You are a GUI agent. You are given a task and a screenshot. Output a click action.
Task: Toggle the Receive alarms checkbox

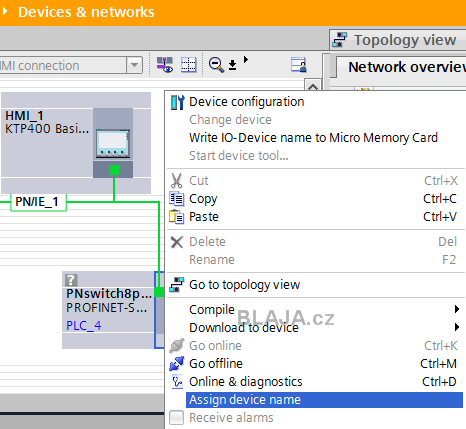pyautogui.click(x=177, y=417)
